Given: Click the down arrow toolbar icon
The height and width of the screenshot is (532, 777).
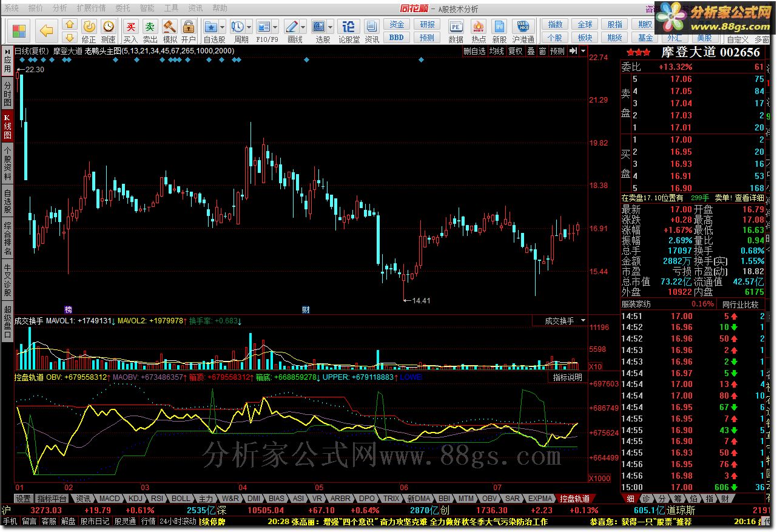Looking at the screenshot, I should [x=70, y=37].
